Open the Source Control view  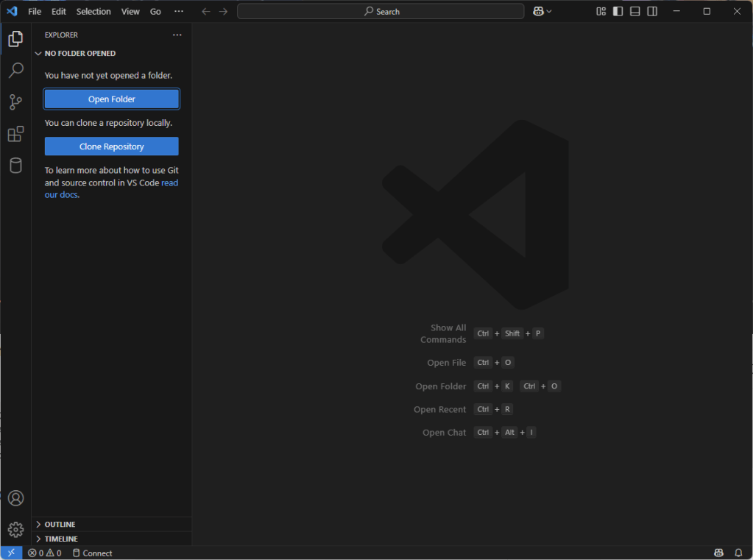(x=15, y=102)
